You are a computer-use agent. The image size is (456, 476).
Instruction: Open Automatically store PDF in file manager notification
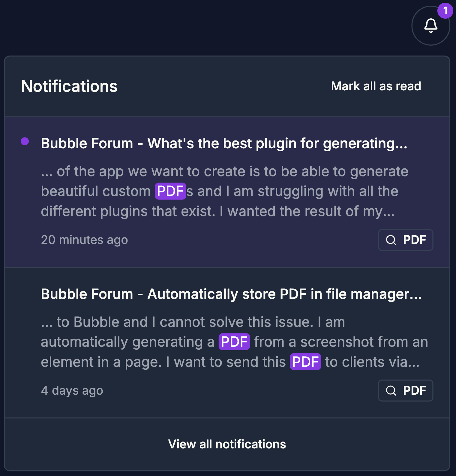[x=231, y=294]
